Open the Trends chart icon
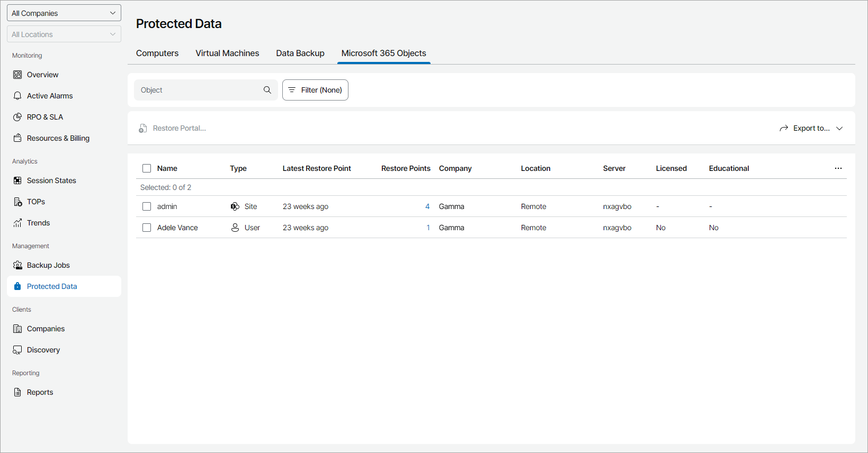This screenshot has width=868, height=453. pos(17,223)
